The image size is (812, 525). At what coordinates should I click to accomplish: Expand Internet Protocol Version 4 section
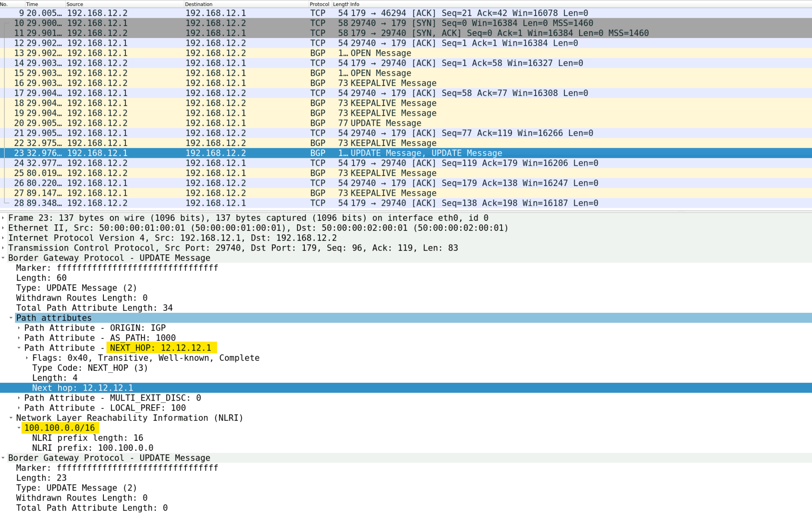coord(3,238)
